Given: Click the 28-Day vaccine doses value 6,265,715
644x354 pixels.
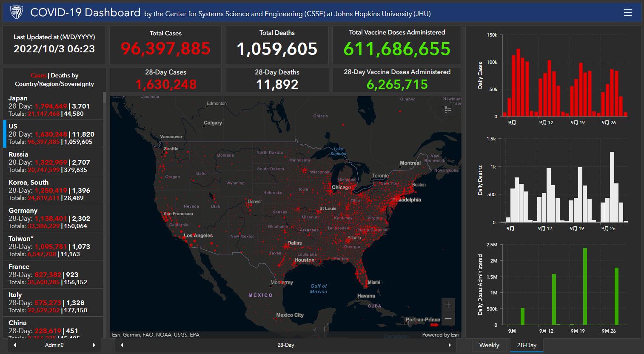Looking at the screenshot, I should point(397,84).
